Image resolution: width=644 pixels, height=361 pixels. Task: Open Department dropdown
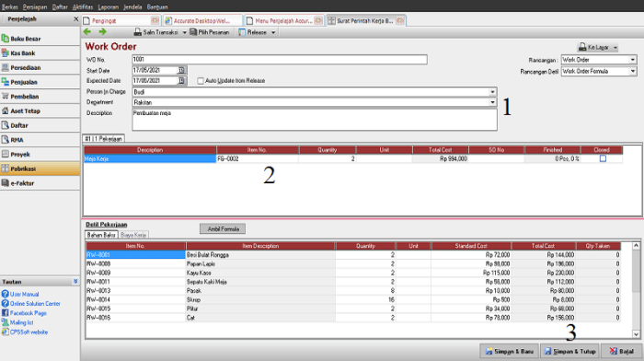point(492,102)
